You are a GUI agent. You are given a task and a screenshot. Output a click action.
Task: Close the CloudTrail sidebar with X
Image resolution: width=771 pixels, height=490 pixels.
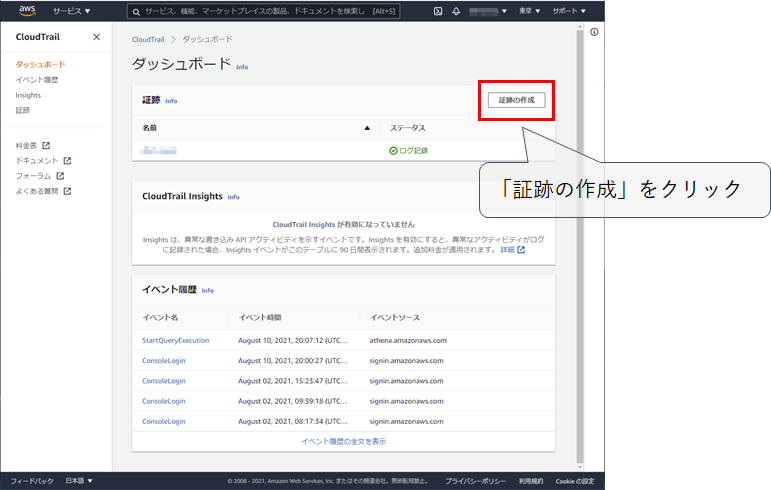[x=96, y=37]
